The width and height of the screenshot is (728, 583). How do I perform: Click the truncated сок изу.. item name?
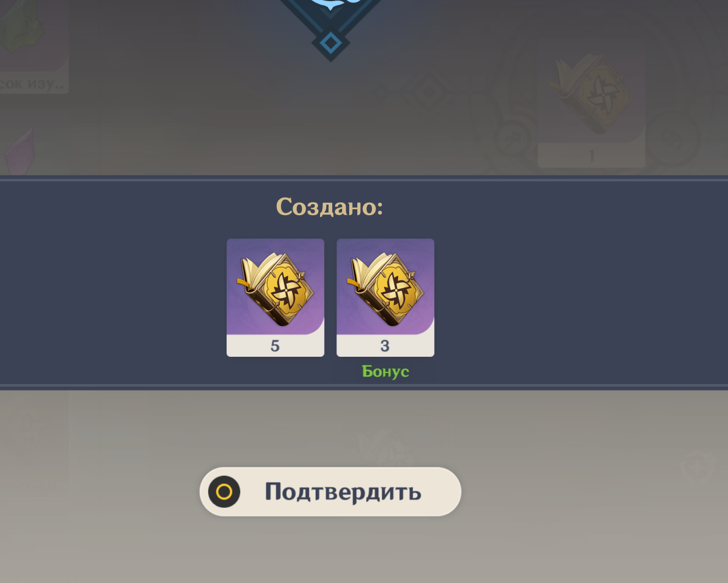pyautogui.click(x=32, y=83)
